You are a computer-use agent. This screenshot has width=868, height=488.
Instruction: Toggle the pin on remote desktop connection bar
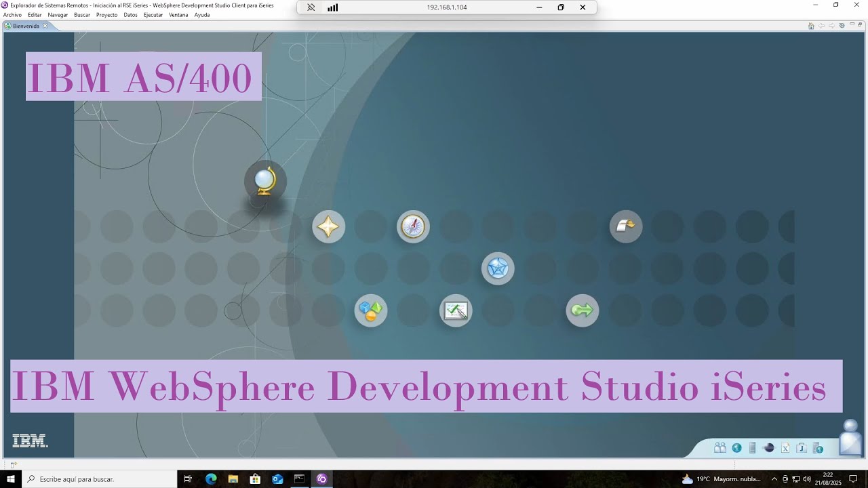point(311,7)
